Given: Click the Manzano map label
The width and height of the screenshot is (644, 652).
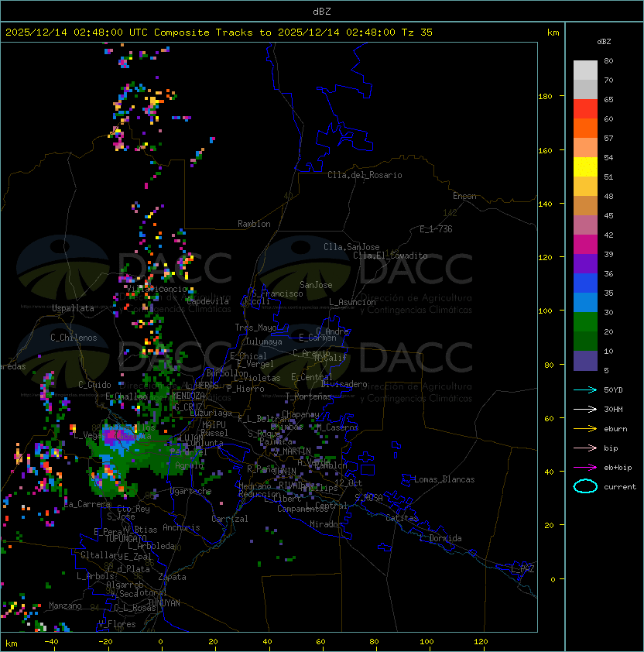Looking at the screenshot, I should coord(65,606).
